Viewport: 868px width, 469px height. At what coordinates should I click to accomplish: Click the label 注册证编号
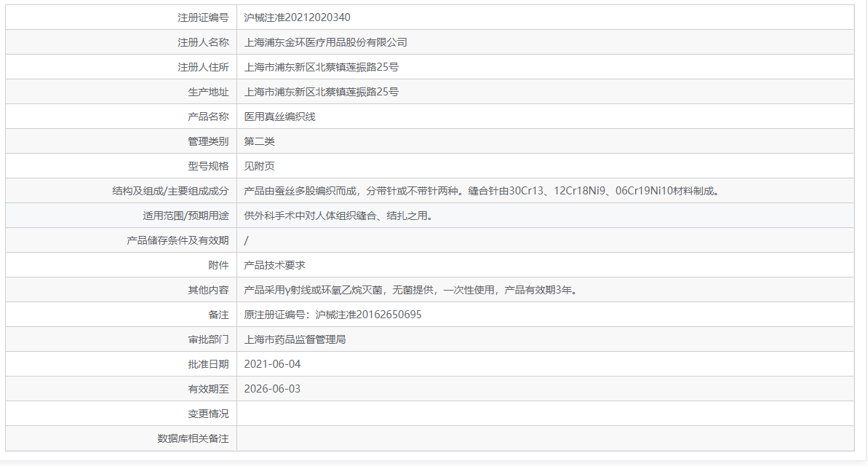203,17
